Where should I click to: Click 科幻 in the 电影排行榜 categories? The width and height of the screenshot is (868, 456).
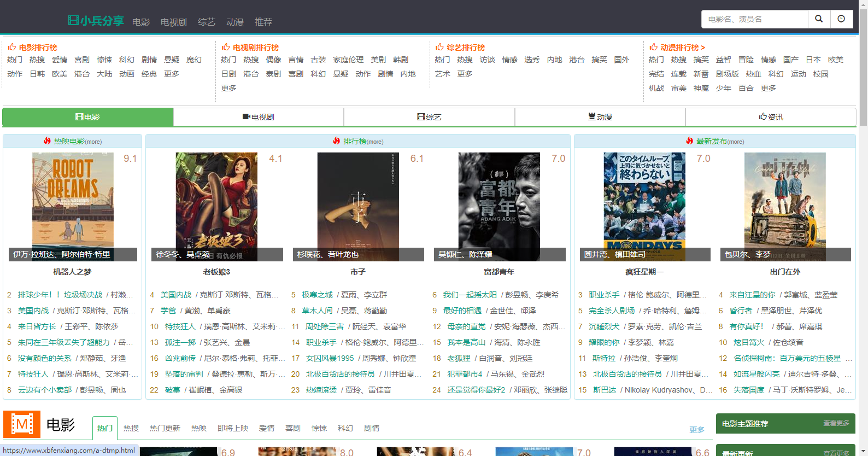pos(127,60)
